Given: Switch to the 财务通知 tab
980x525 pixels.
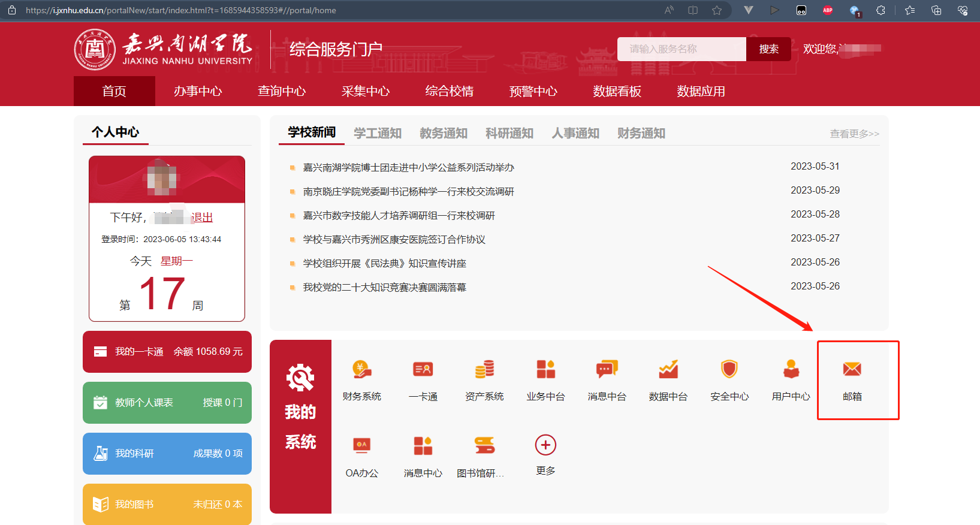Looking at the screenshot, I should click(641, 133).
